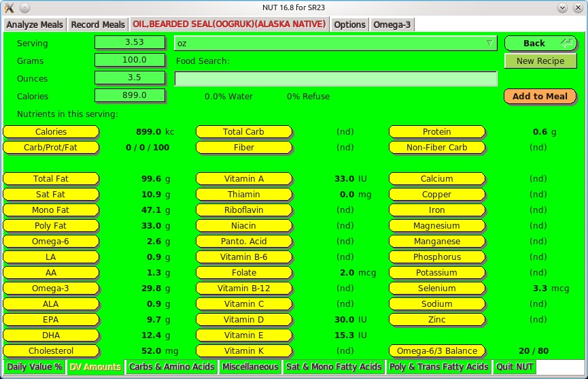This screenshot has height=379, width=588.
Task: Open the Omega-6/3 Balance button
Action: (436, 351)
